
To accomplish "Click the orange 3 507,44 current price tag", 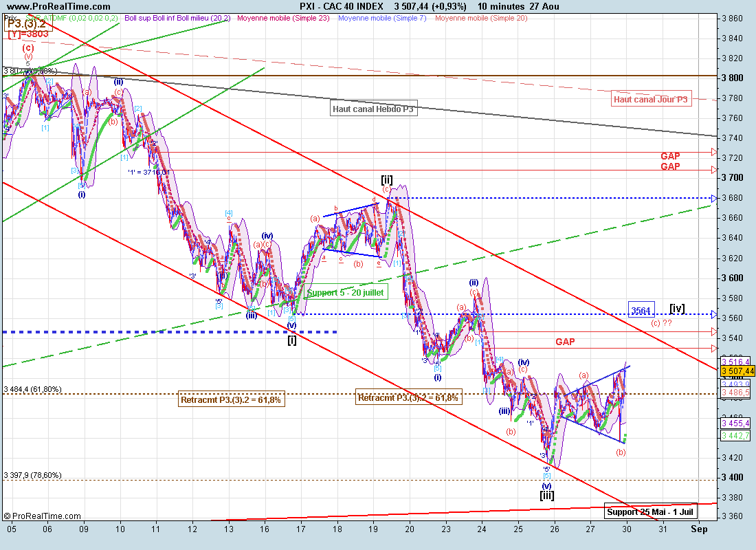I will coord(737,371).
